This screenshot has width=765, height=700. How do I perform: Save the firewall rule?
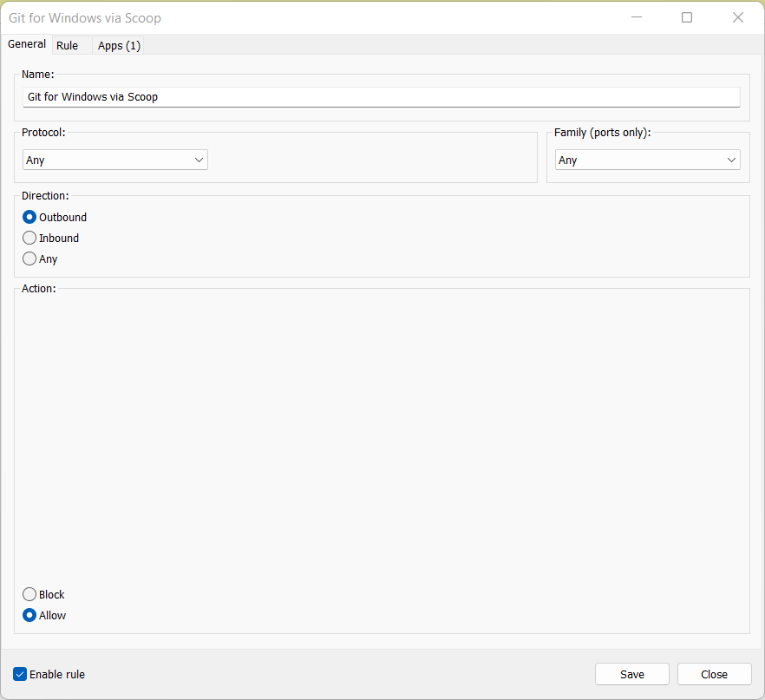(x=631, y=674)
